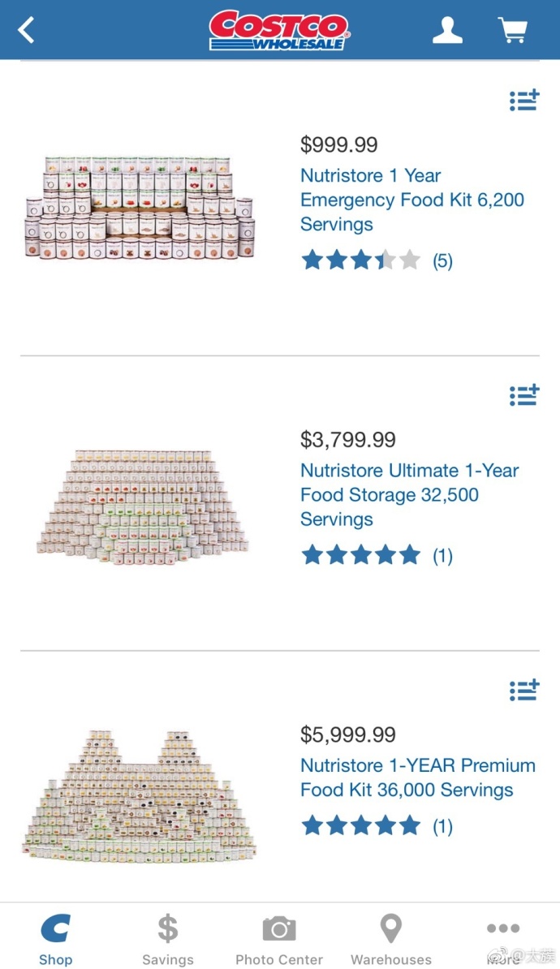Tap the Costco Wholesale logo

(279, 30)
